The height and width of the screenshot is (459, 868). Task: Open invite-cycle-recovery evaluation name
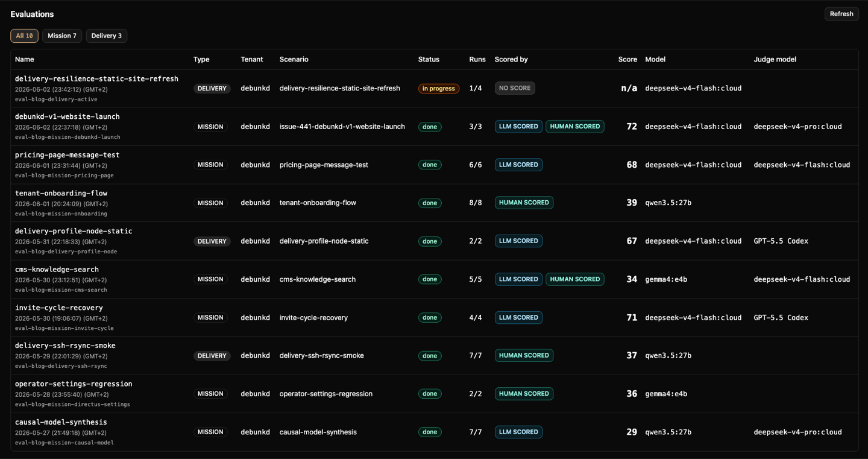point(59,308)
